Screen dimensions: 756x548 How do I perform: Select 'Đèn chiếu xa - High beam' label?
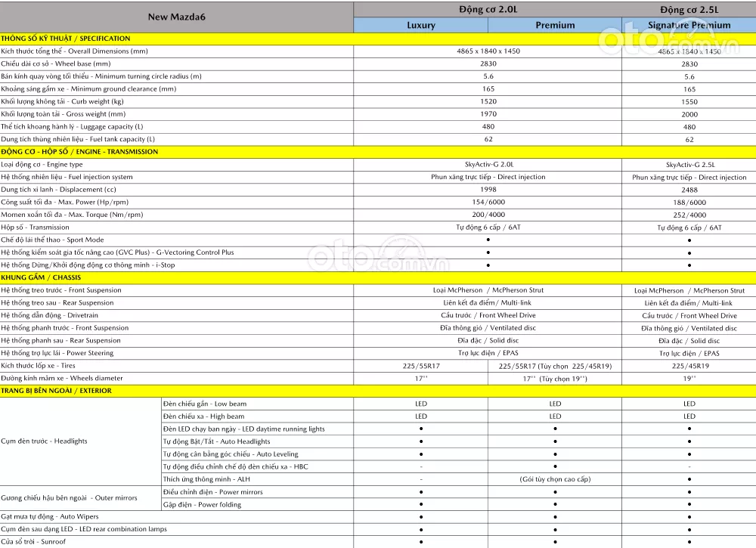pos(204,416)
